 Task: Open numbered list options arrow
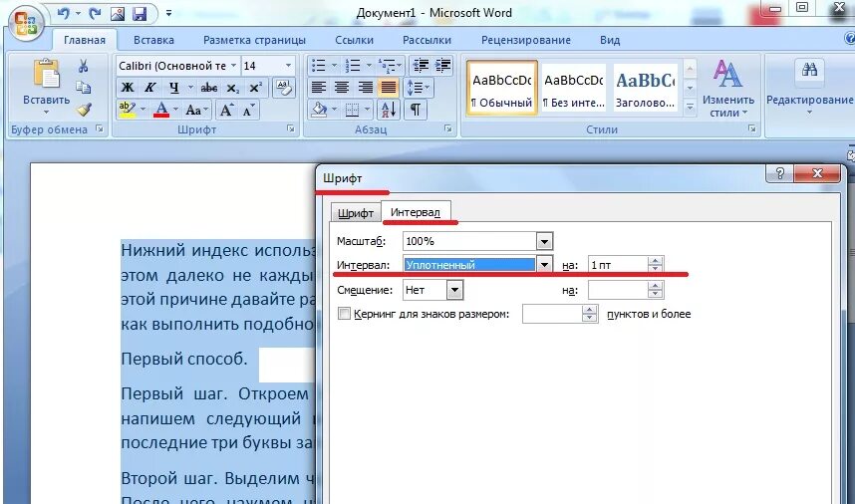(369, 66)
